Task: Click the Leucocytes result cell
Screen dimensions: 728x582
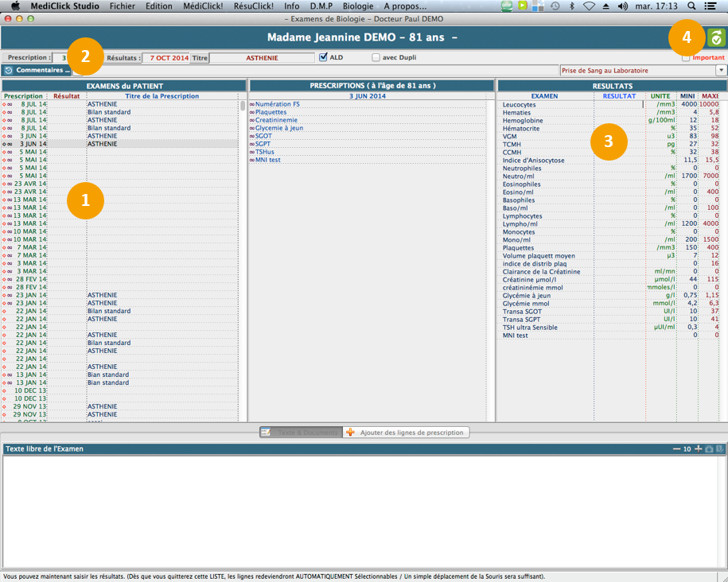Action: pos(618,104)
